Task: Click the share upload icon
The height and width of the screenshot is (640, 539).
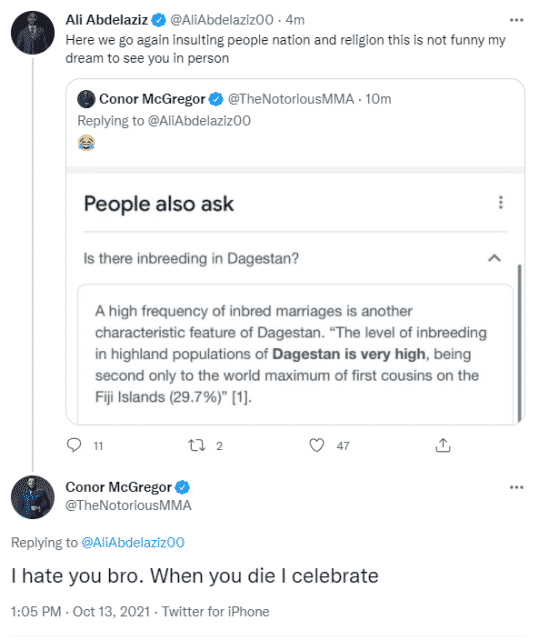Action: [443, 445]
